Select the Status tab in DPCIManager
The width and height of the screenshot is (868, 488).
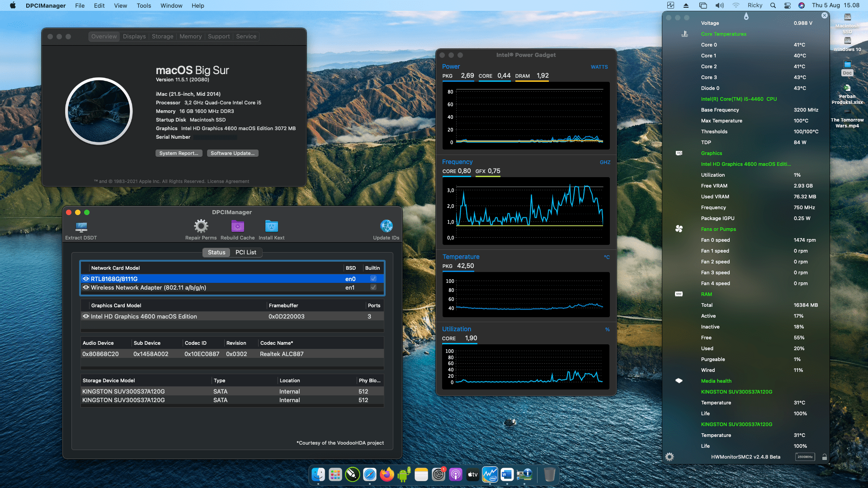point(217,252)
